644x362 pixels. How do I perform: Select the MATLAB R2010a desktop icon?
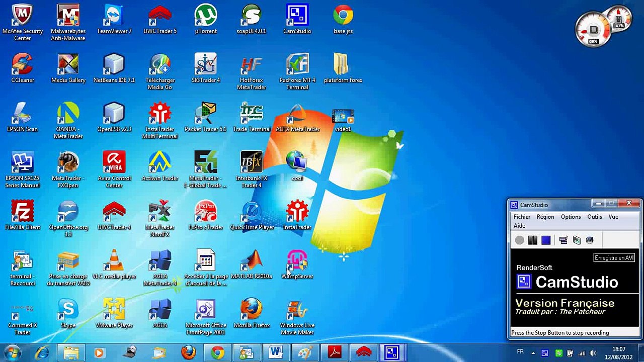pos(252,264)
